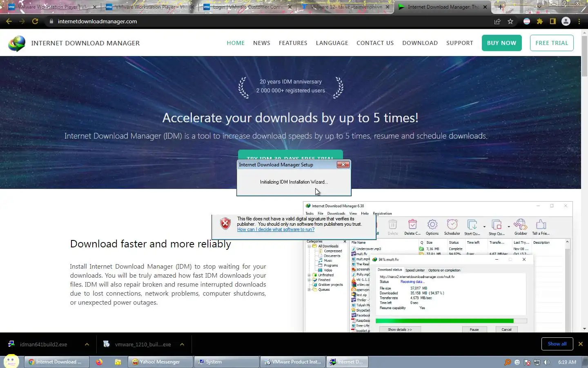Switch to System window in taskbar
This screenshot has width=588, height=368.
click(x=226, y=362)
